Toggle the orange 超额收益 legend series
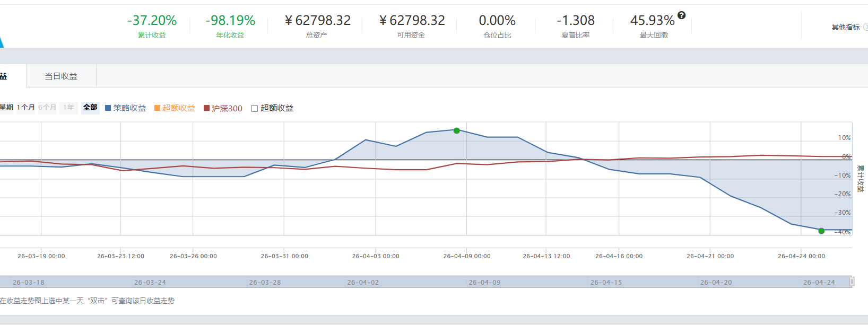 click(175, 108)
